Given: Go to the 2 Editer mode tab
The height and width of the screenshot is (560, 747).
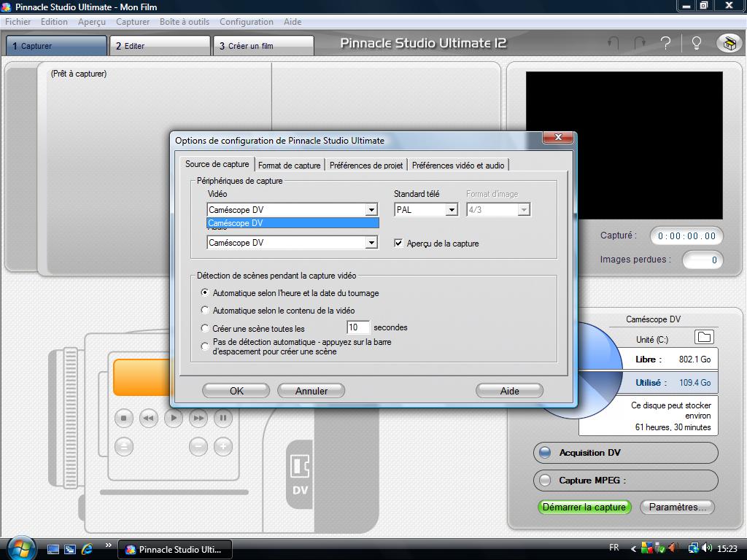Looking at the screenshot, I should point(160,46).
